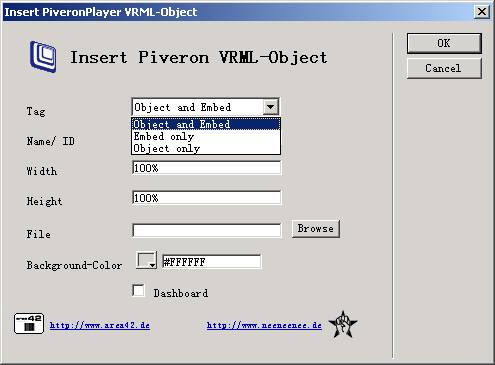Browse for a VRML file
Image resolution: width=495 pixels, height=365 pixels.
(316, 229)
